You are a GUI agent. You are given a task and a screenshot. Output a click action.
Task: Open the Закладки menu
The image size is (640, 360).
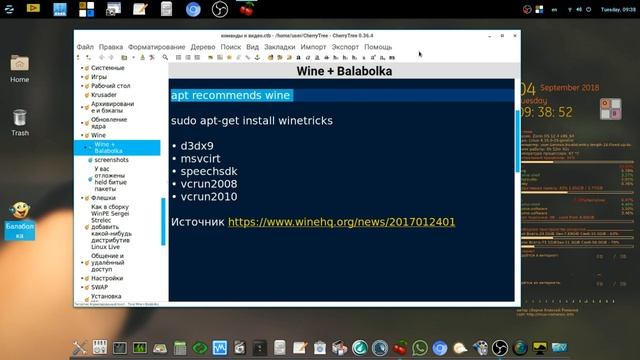point(280,47)
